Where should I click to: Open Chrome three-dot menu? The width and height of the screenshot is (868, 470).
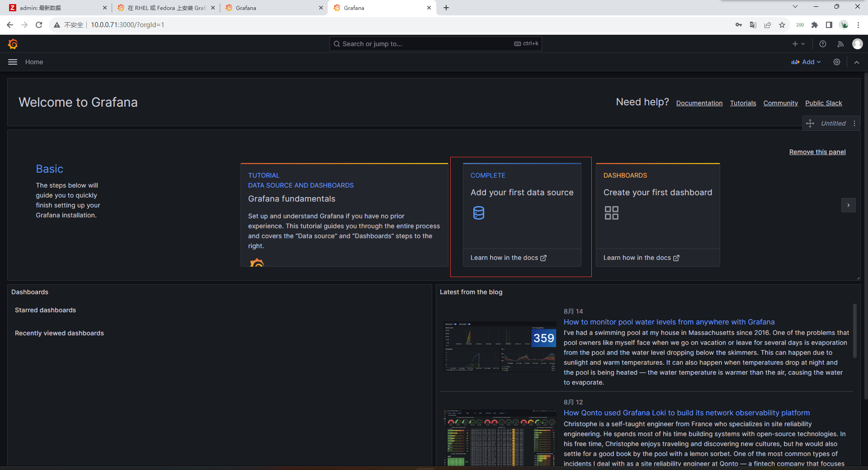[858, 25]
